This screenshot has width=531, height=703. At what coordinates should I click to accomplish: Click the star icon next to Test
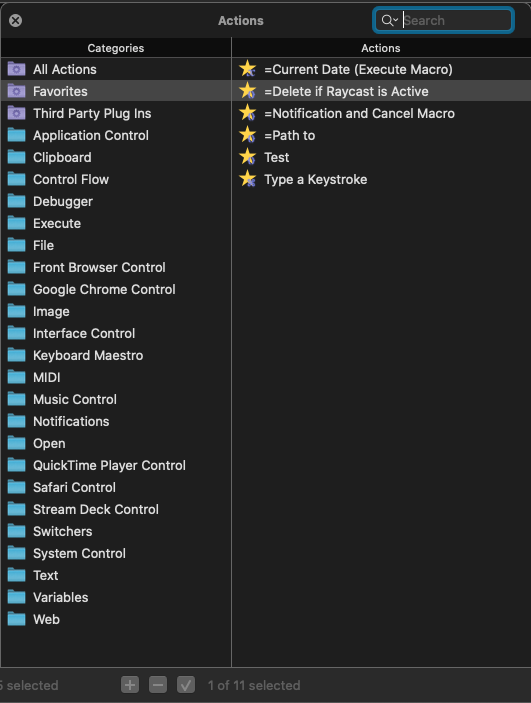pos(248,157)
